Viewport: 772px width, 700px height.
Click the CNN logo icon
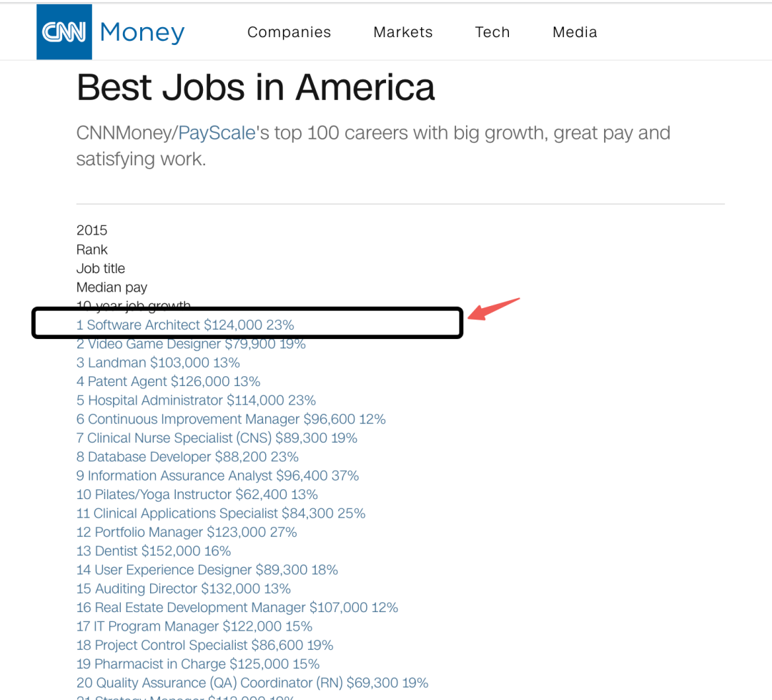(x=64, y=32)
